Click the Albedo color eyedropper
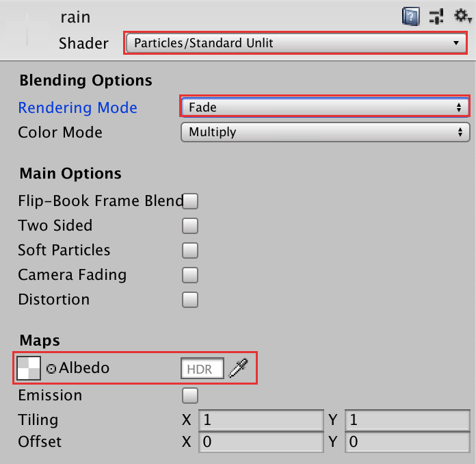Viewport: 476px width, 464px height. [x=237, y=368]
